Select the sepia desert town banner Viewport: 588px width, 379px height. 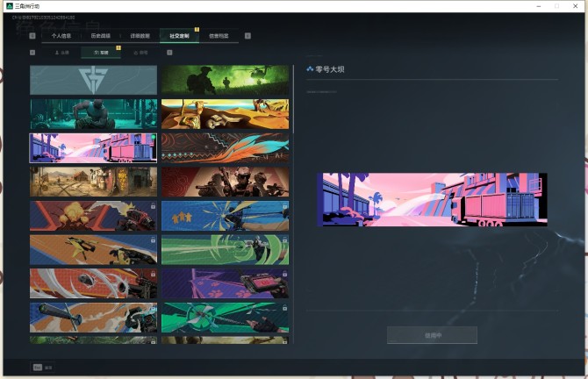point(93,182)
